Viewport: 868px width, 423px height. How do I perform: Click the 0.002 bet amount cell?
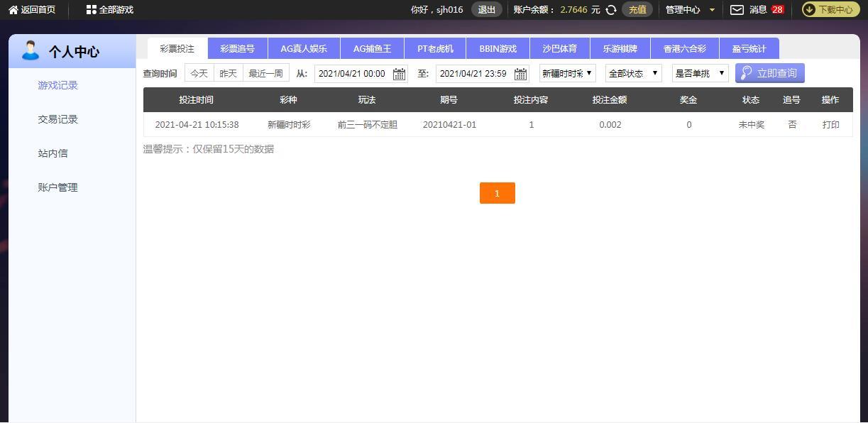pyautogui.click(x=610, y=125)
